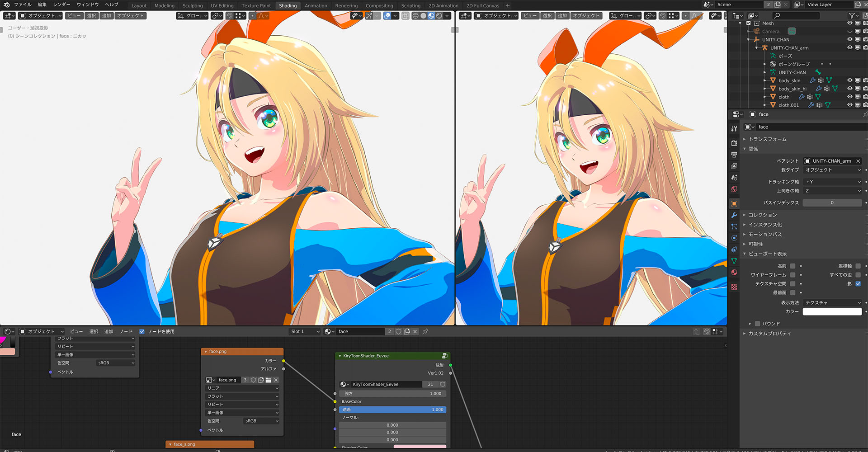Toggle snapping magnet in left viewport
This screenshot has height=452, width=868.
pyautogui.click(x=230, y=16)
